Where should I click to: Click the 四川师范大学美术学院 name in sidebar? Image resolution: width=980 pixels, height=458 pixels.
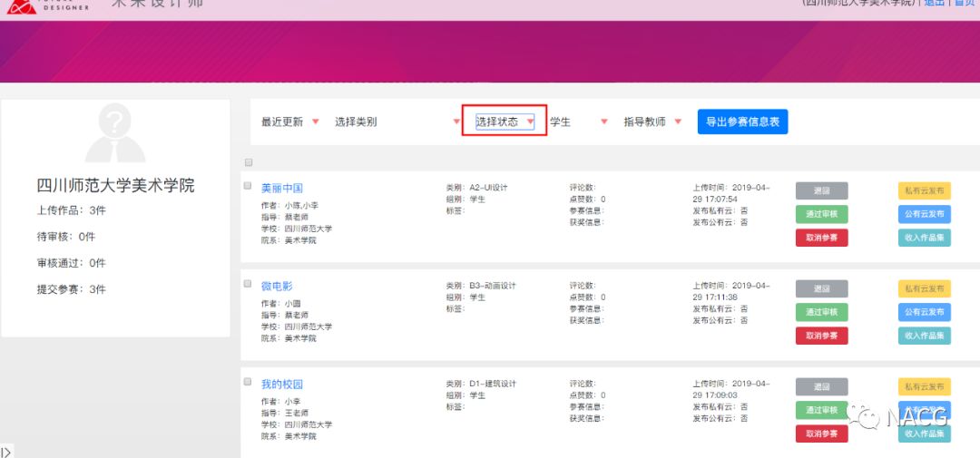point(115,186)
